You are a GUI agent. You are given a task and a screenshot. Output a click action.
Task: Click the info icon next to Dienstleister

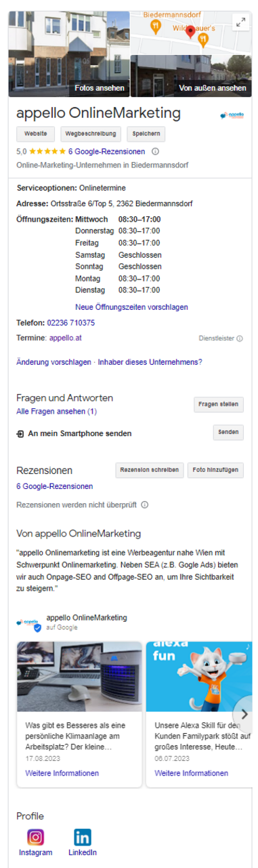(x=240, y=338)
